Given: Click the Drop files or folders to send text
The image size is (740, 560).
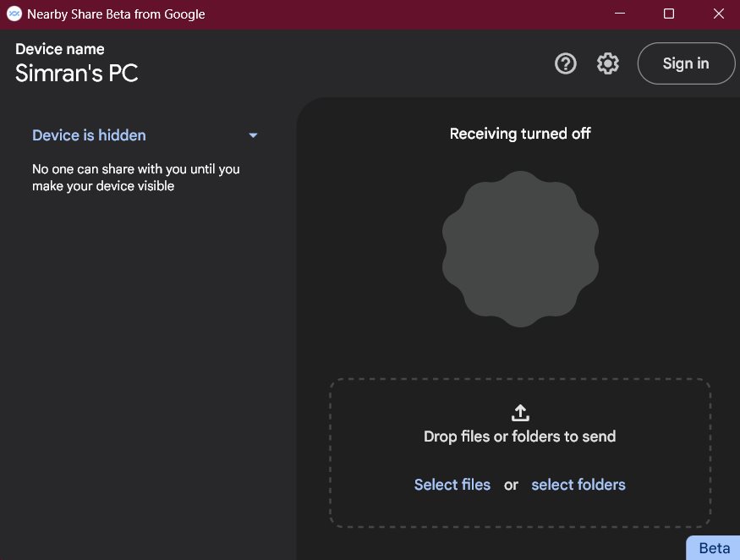Looking at the screenshot, I should click(x=519, y=436).
